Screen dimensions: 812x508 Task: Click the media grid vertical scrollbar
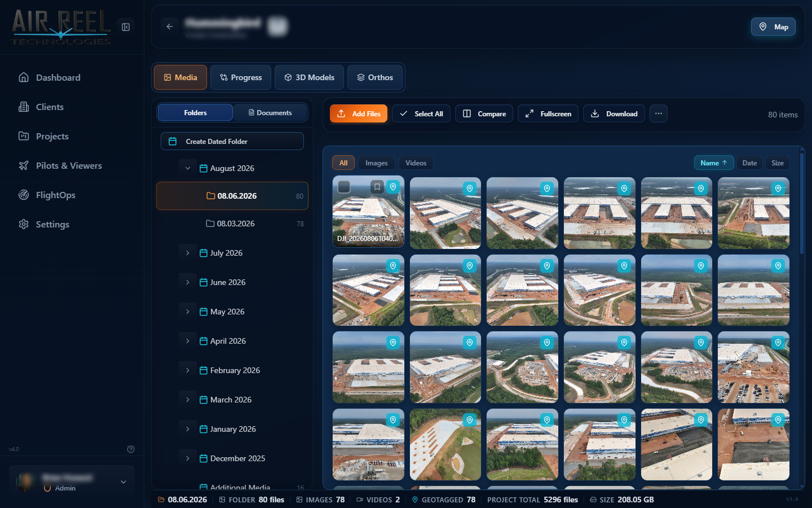click(x=802, y=203)
